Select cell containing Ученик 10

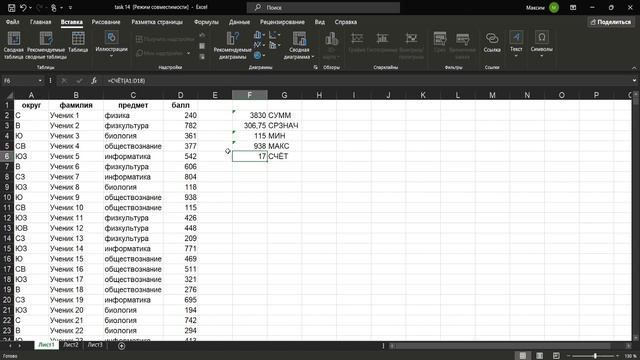coord(76,207)
